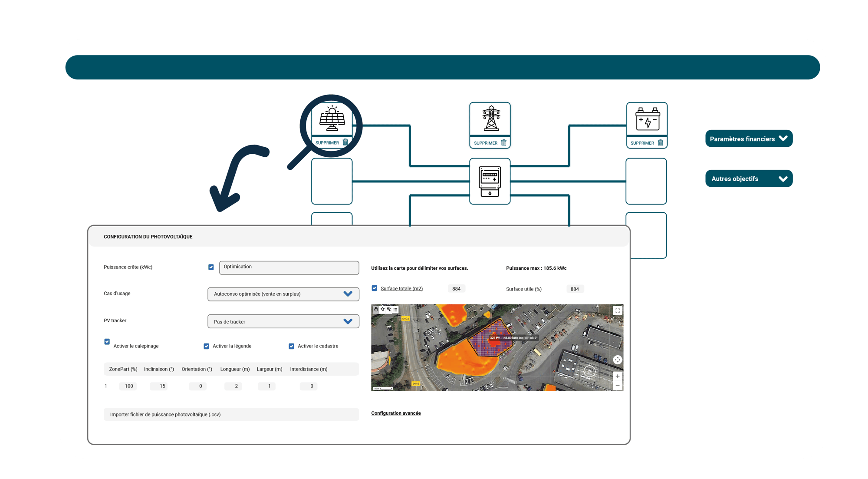Toggle Activer le calepinage checkbox
This screenshot has width=868, height=479.
click(107, 342)
